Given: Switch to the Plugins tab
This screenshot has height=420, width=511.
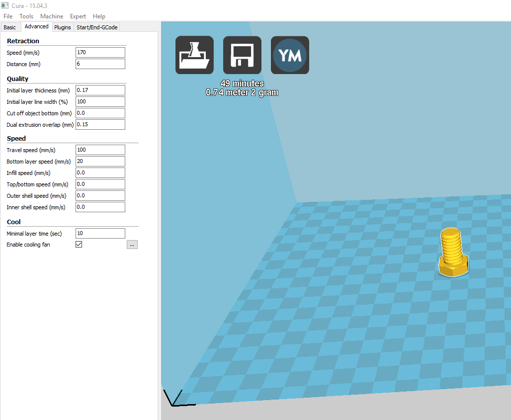Looking at the screenshot, I should (63, 27).
